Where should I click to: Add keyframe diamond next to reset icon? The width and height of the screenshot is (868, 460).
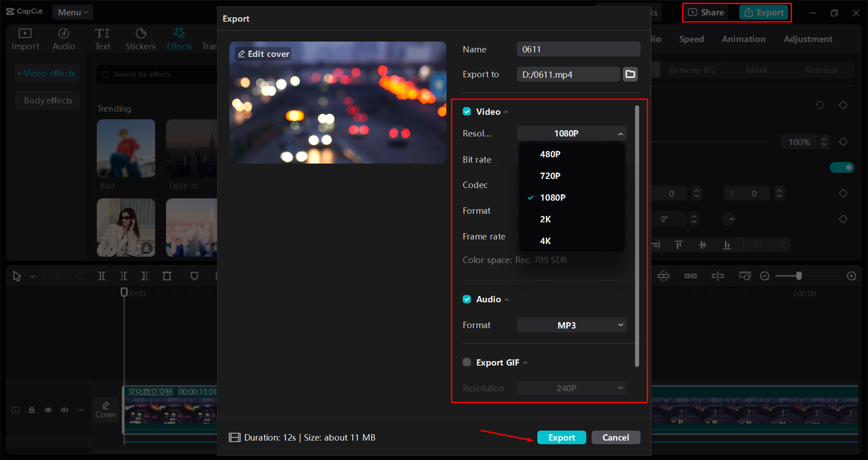pos(843,105)
